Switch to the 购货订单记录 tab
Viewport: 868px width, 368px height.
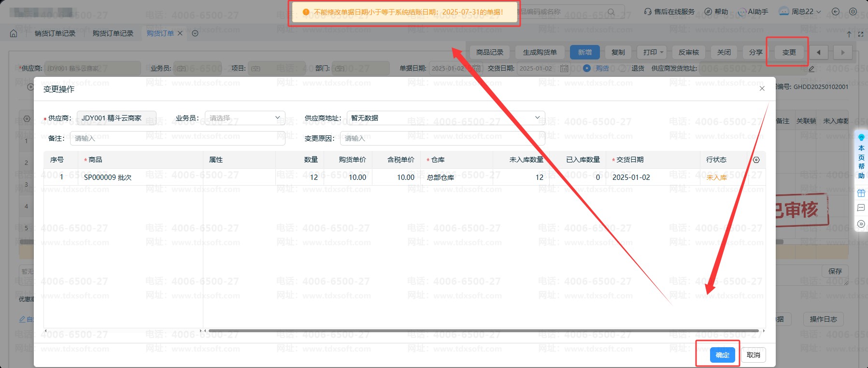[x=113, y=33]
